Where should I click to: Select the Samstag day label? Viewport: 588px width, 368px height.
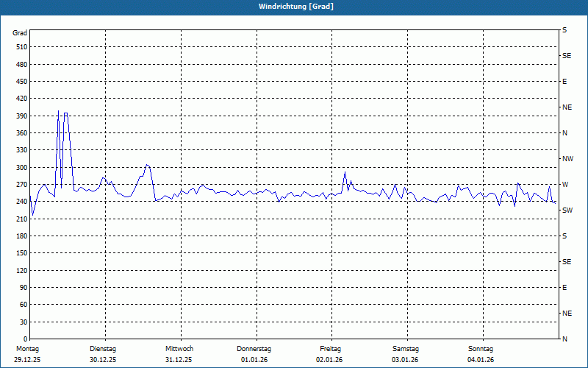(x=405, y=348)
